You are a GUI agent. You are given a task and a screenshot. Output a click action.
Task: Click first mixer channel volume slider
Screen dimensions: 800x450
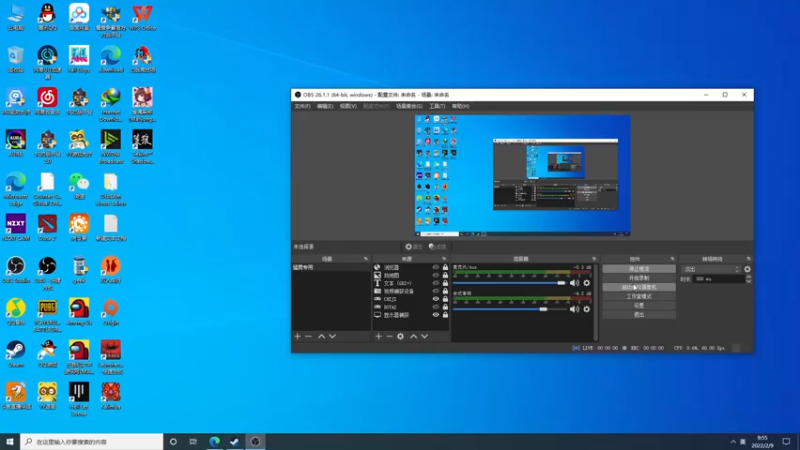click(510, 283)
